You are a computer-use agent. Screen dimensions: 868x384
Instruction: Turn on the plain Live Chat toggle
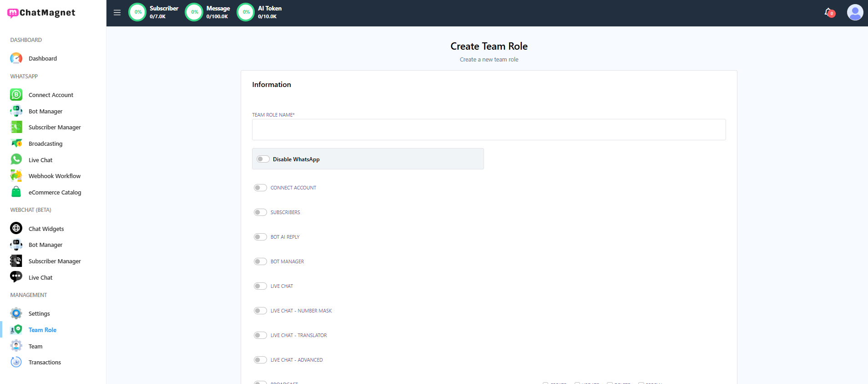click(x=260, y=286)
